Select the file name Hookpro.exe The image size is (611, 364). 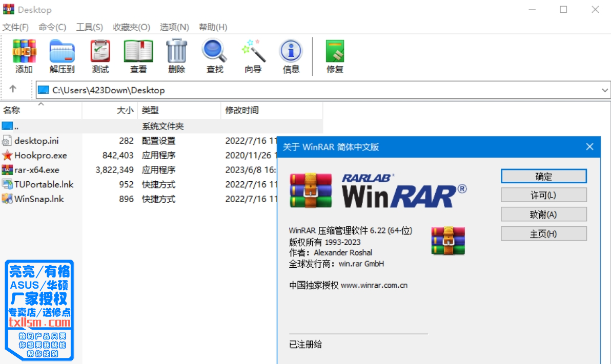[40, 155]
